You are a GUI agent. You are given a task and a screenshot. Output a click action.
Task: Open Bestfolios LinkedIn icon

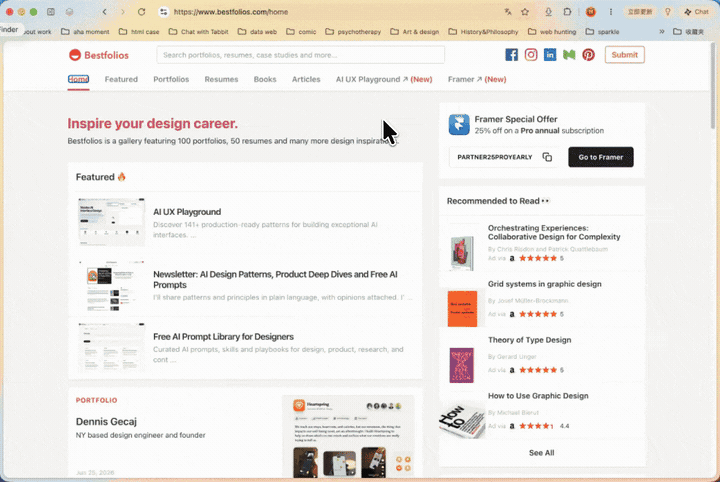550,55
